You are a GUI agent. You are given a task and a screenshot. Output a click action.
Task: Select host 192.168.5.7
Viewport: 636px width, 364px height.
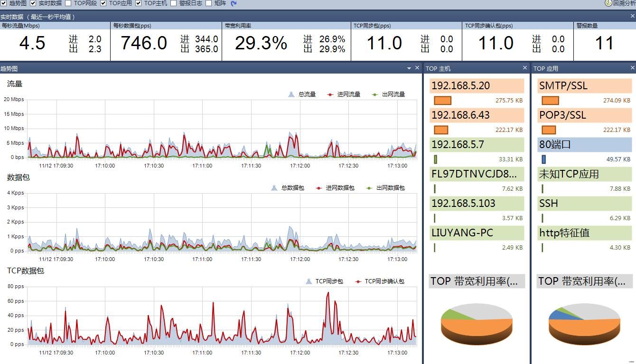point(477,145)
